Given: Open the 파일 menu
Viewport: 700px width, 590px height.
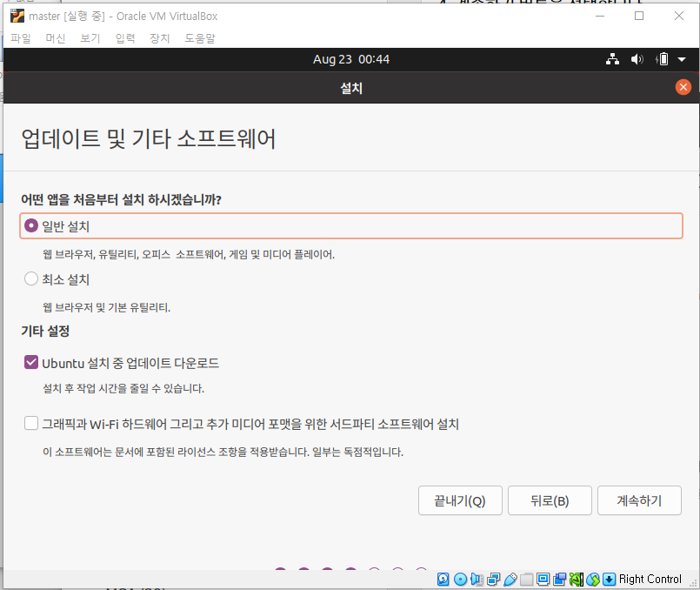Looking at the screenshot, I should pos(21,38).
